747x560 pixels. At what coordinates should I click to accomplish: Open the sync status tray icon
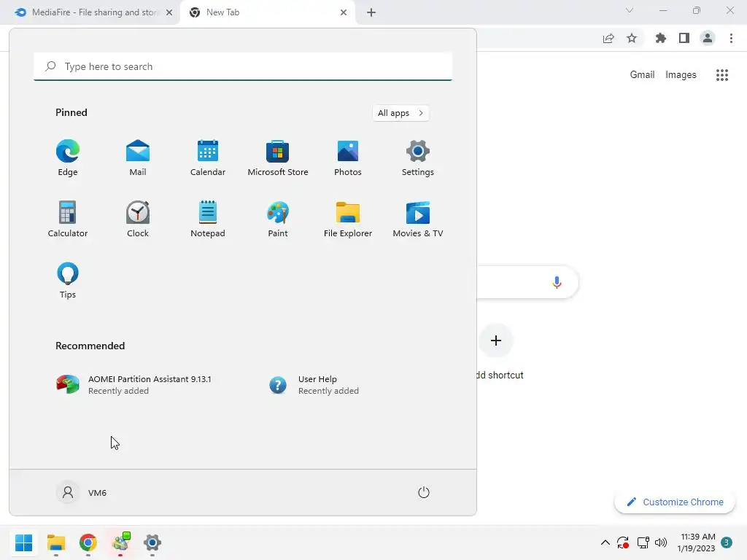click(x=623, y=542)
